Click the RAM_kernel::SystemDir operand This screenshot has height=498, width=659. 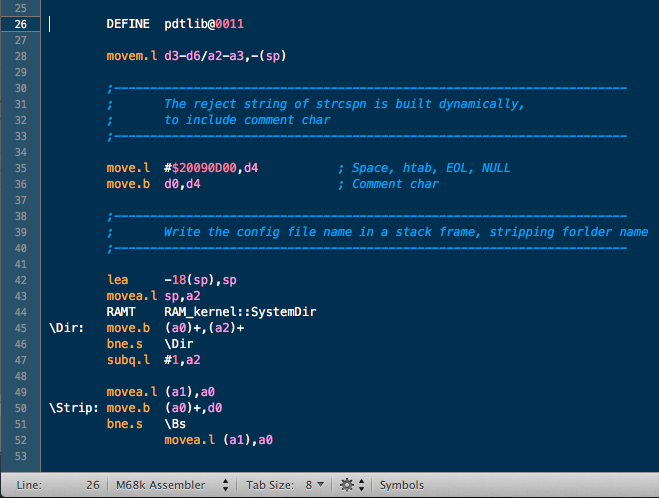240,312
